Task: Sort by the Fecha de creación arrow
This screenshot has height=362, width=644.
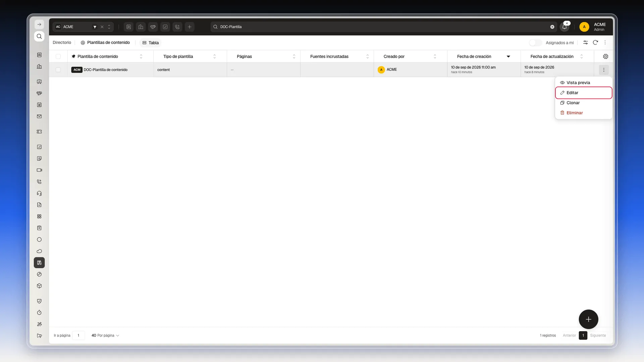Action: click(508, 56)
